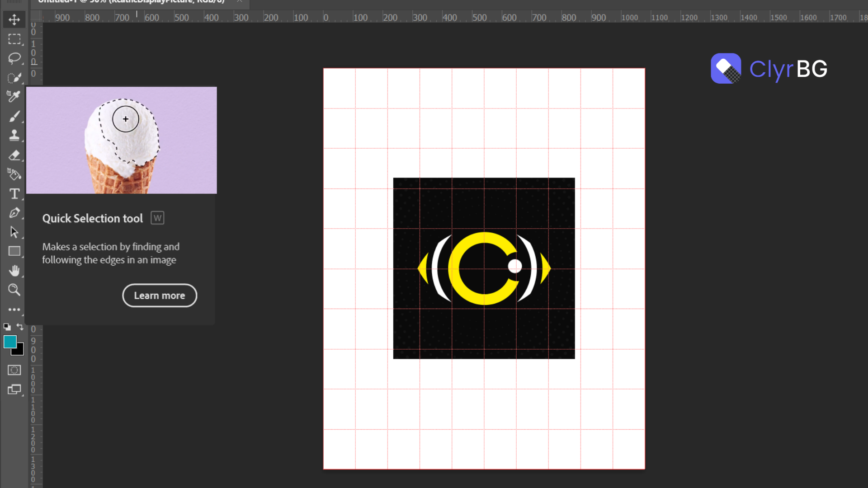
Task: Reset default foreground and background colors
Action: pyautogui.click(x=7, y=327)
